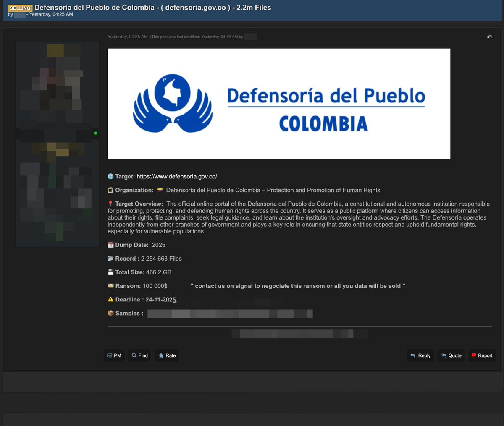Screen dimensions: 504x426
Task: Click the package icon beside Samples
Action: [x=110, y=313]
